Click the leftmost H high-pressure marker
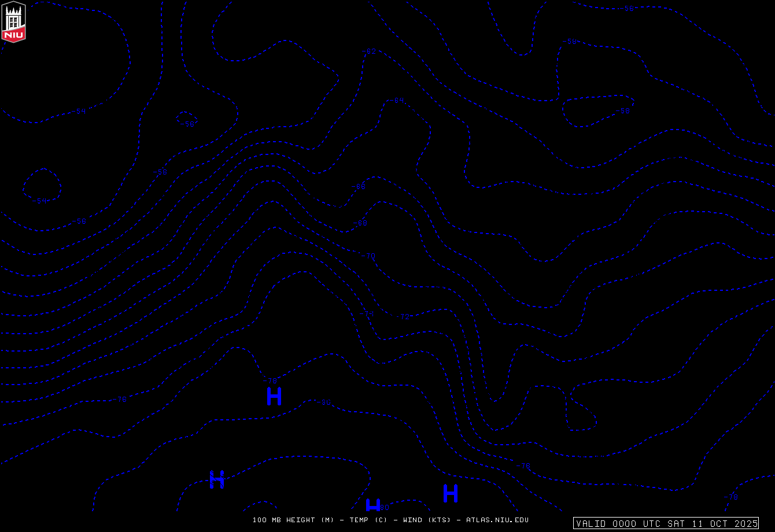Screen dimensions: 775x532 coord(217,479)
